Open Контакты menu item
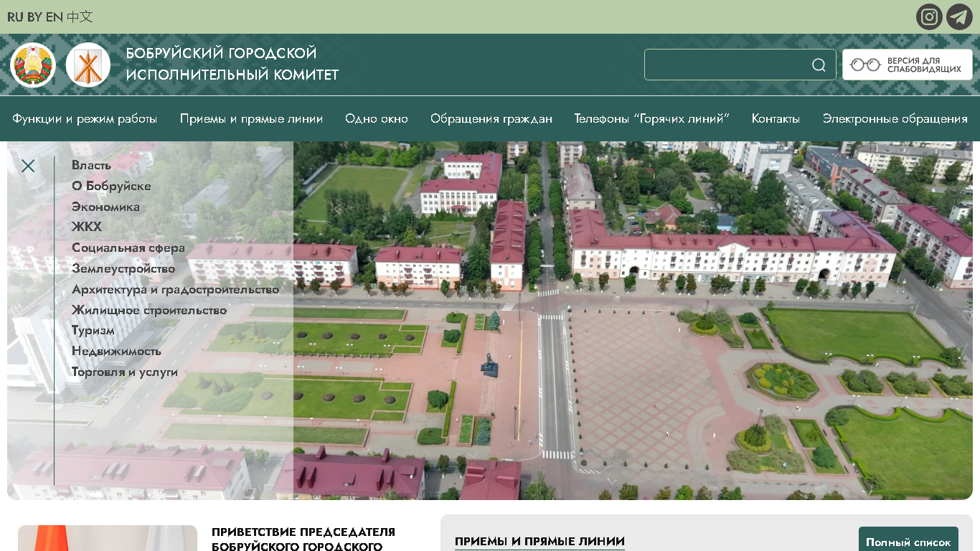The image size is (980, 551). pos(776,119)
